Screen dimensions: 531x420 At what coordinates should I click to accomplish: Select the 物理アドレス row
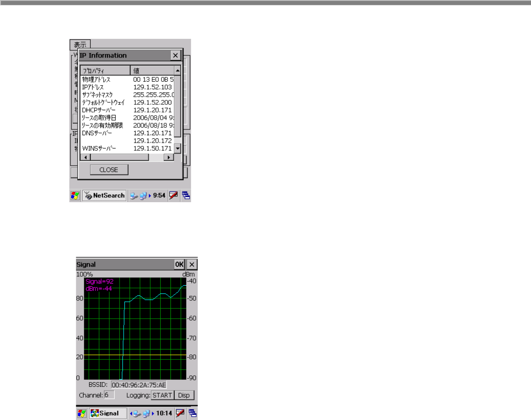pos(127,79)
